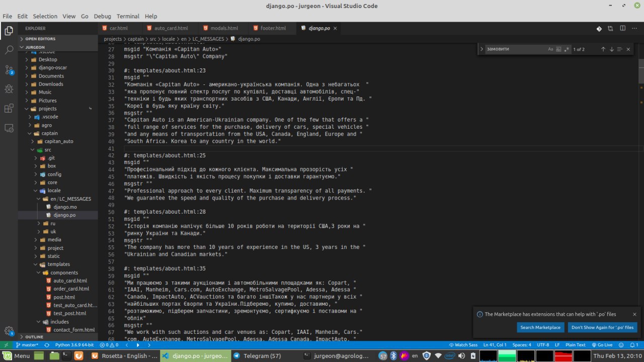Expand the django-oscar folder
The width and height of the screenshot is (644, 362).
click(58, 68)
